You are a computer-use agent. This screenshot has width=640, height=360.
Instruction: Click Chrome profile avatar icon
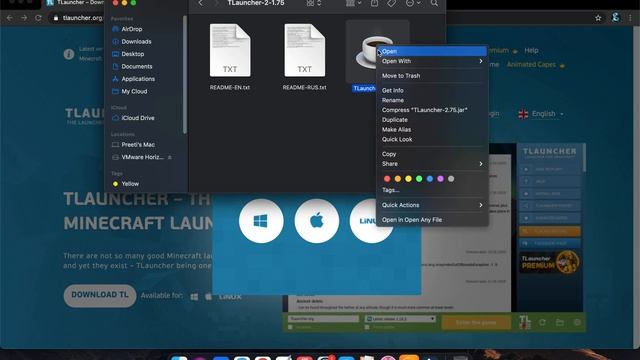616,18
